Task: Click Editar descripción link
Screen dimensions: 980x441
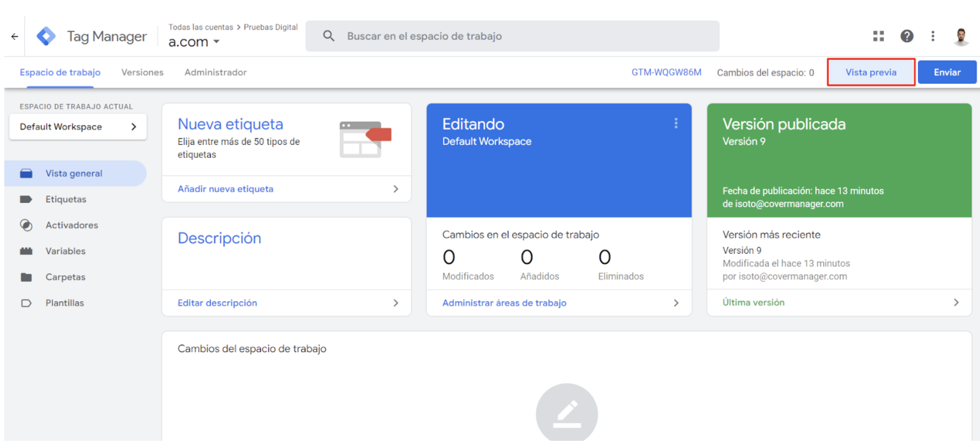Action: 217,303
